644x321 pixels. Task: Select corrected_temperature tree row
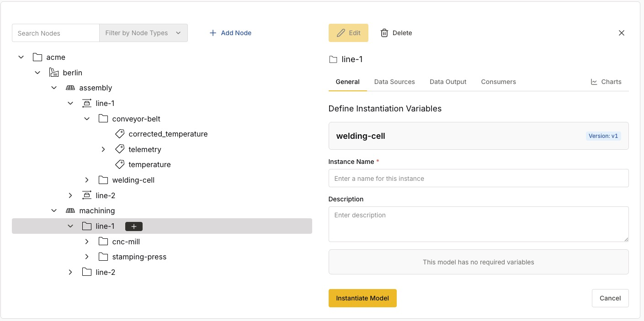pyautogui.click(x=162, y=134)
